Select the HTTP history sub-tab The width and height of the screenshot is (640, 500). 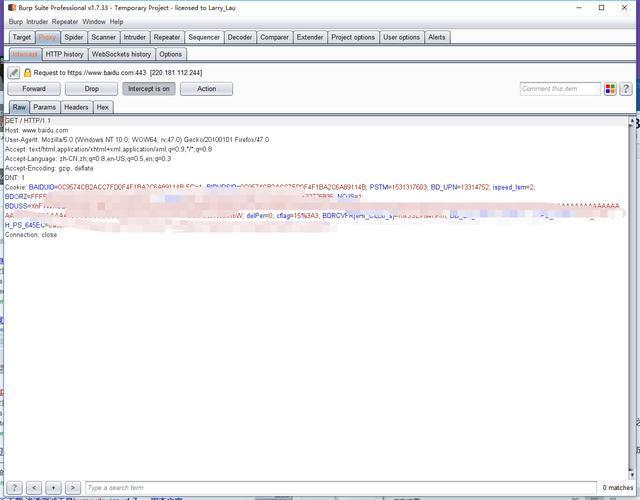pos(64,54)
